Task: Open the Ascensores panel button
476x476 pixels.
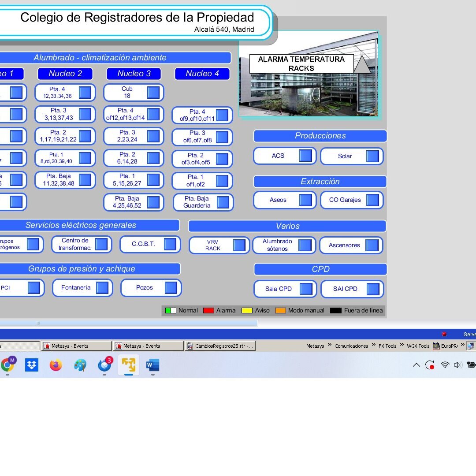Action: click(344, 245)
